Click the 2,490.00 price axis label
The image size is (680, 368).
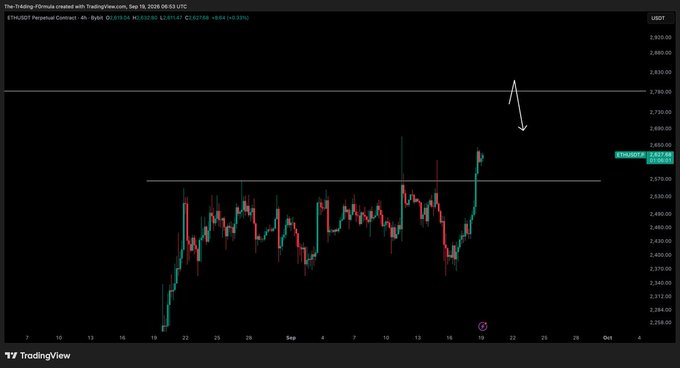coord(660,214)
